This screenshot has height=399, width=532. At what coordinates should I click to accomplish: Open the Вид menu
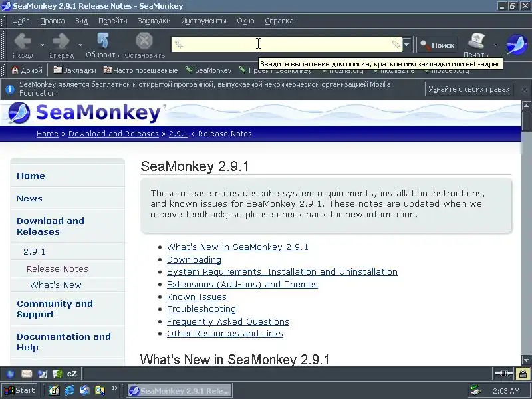click(x=81, y=21)
